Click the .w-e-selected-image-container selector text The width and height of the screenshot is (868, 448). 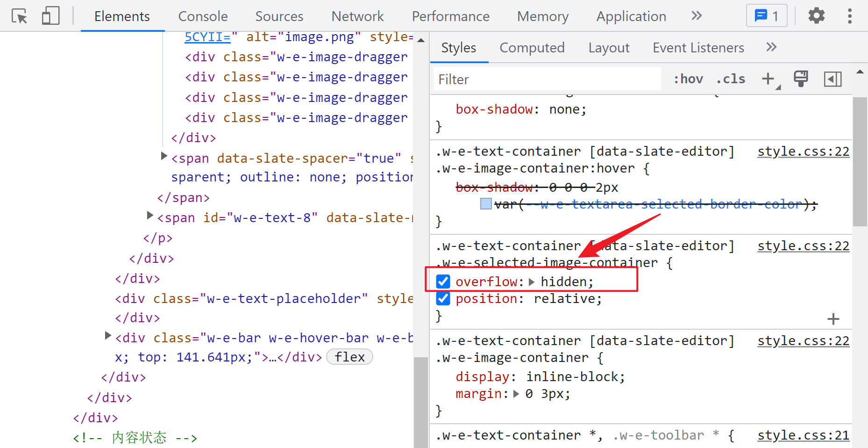click(547, 263)
